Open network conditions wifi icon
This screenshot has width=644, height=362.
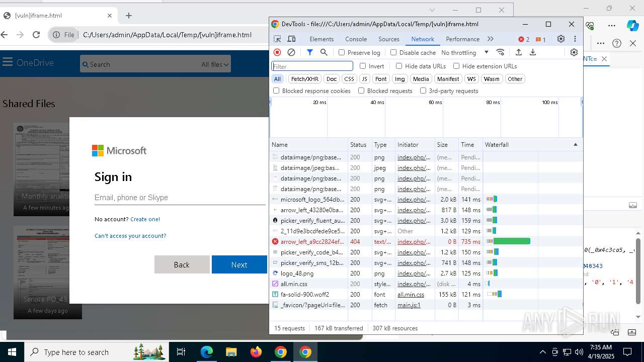(x=500, y=52)
